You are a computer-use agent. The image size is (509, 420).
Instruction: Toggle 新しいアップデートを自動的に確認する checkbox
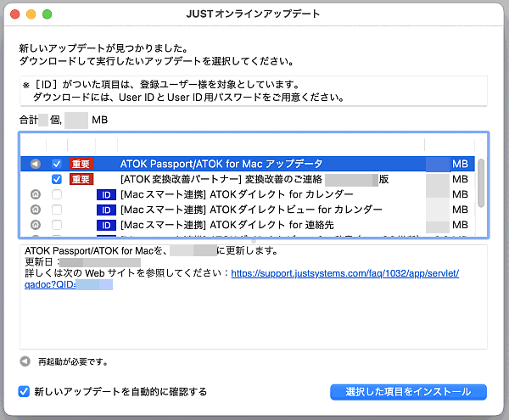[24, 391]
